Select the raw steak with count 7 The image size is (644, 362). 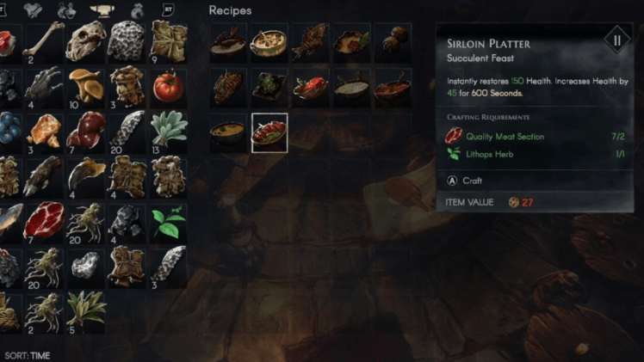pyautogui.click(x=45, y=223)
